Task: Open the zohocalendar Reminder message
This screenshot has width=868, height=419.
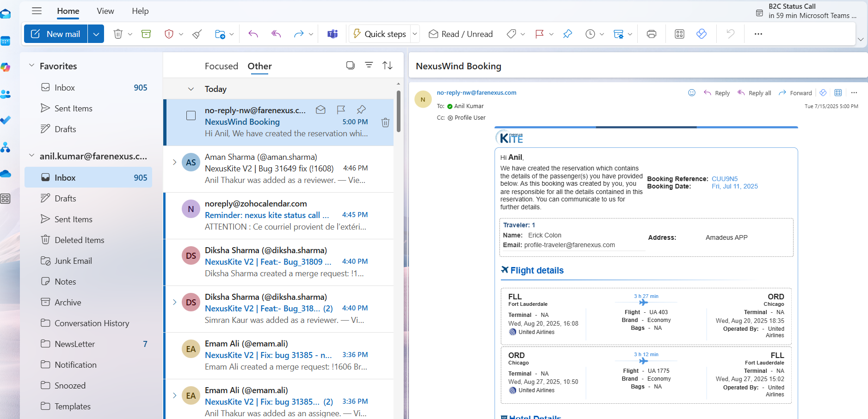Action: tap(278, 215)
